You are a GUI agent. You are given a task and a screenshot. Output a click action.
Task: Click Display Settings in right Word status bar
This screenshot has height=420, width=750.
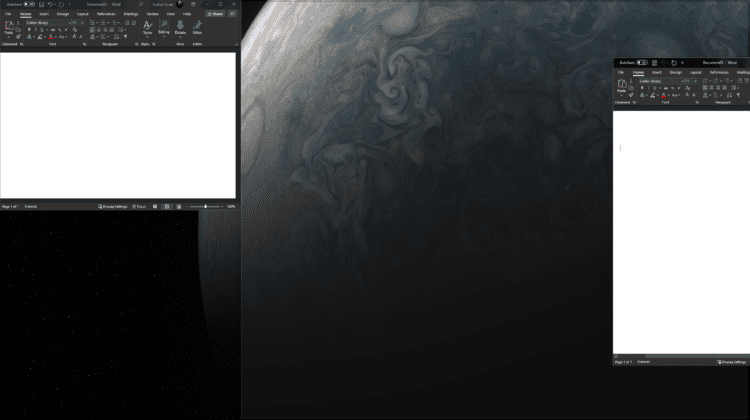click(731, 362)
